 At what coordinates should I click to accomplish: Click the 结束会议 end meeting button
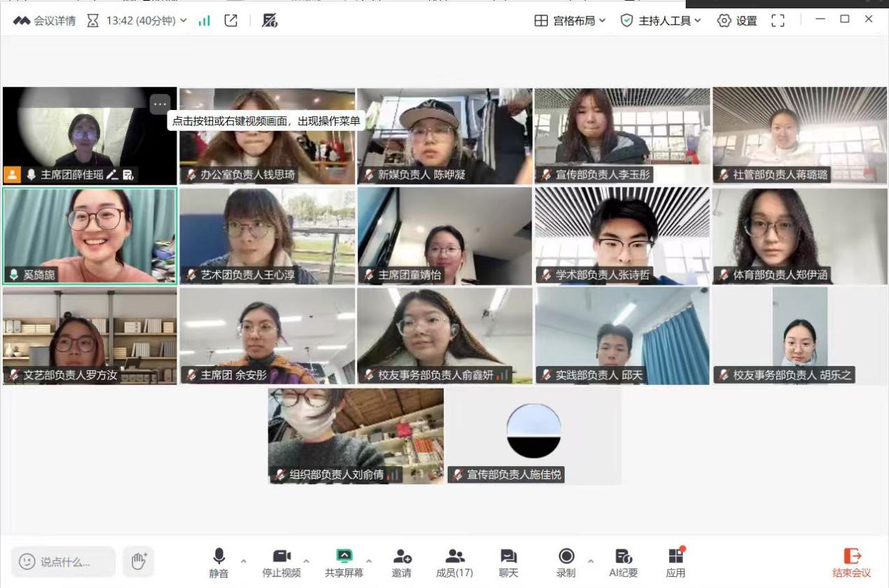[x=851, y=563]
